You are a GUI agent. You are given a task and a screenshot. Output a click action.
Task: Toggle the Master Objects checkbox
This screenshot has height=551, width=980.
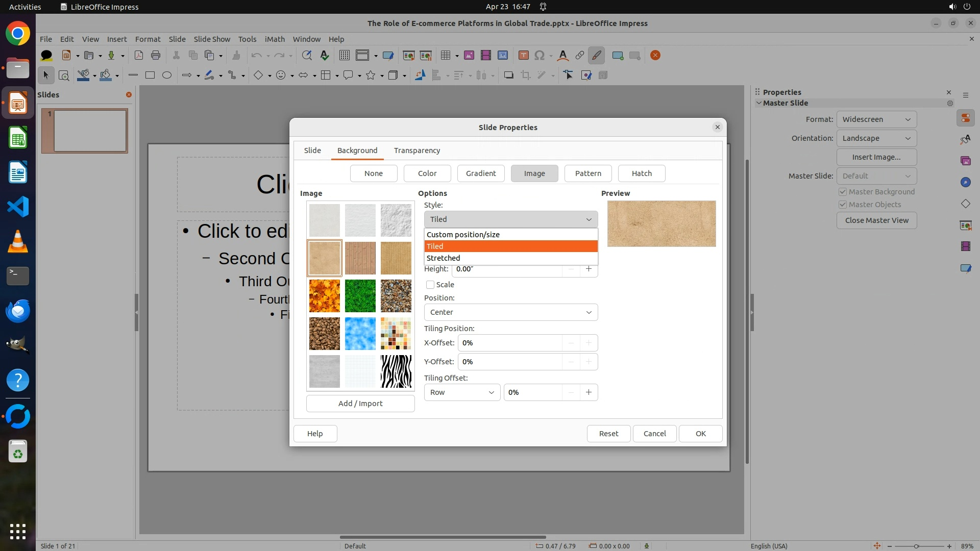coord(843,205)
